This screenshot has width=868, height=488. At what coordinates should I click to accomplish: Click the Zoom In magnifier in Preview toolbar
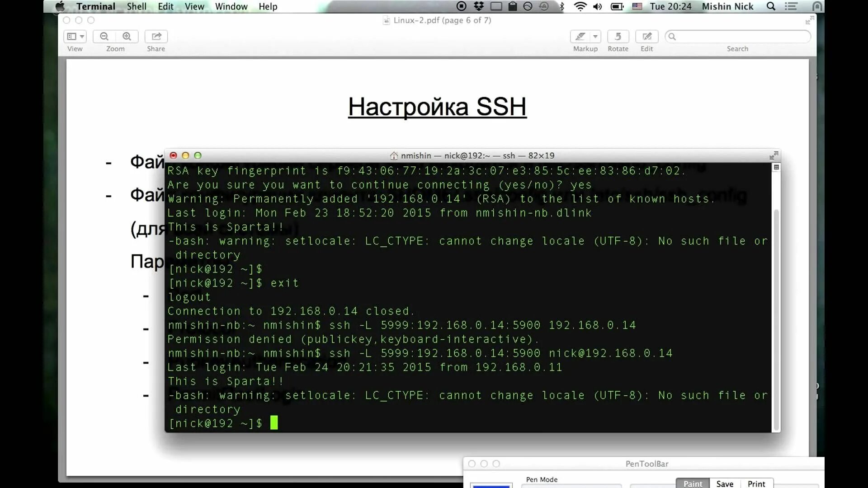coord(127,37)
